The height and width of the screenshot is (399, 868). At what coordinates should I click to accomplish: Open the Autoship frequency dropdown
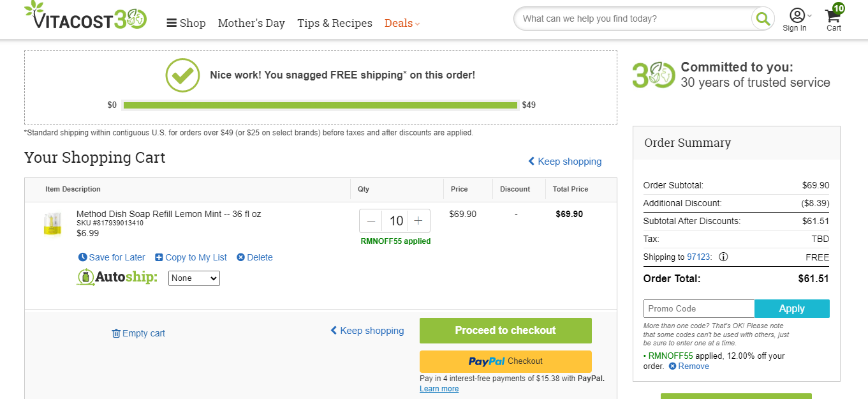[194, 278]
